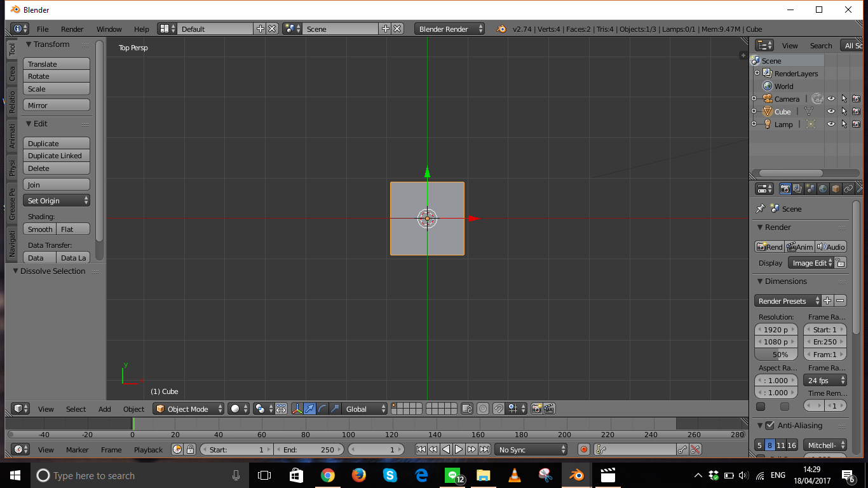Click the Blender logo in info header
Viewport: 868px width, 488px height.
(501, 29)
